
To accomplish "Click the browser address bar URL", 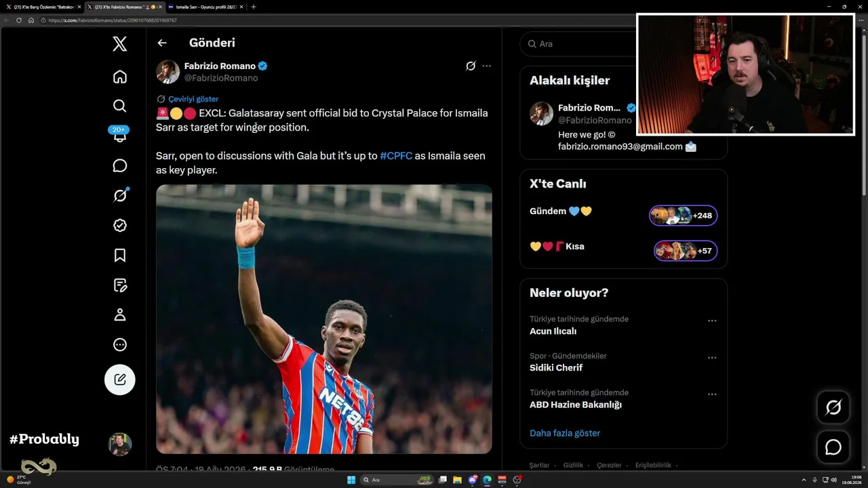I will click(113, 20).
